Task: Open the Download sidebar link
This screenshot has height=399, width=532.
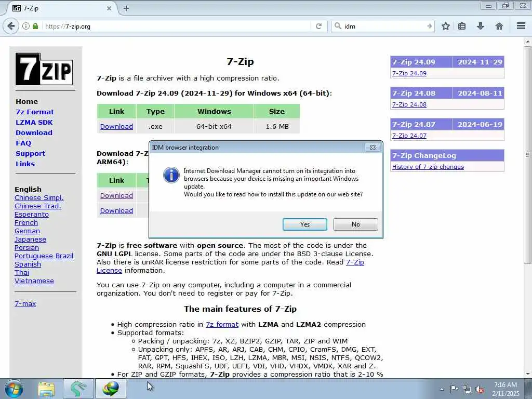Action: click(34, 132)
